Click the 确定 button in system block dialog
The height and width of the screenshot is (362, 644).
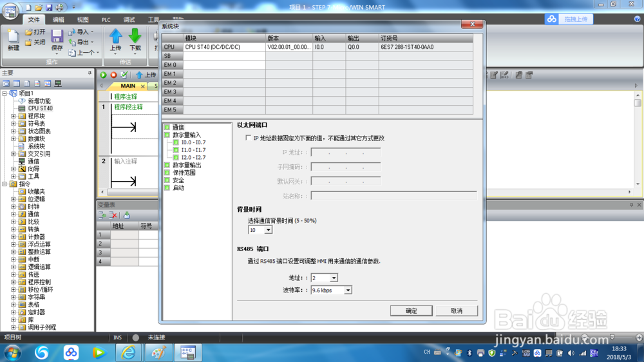[x=411, y=310]
